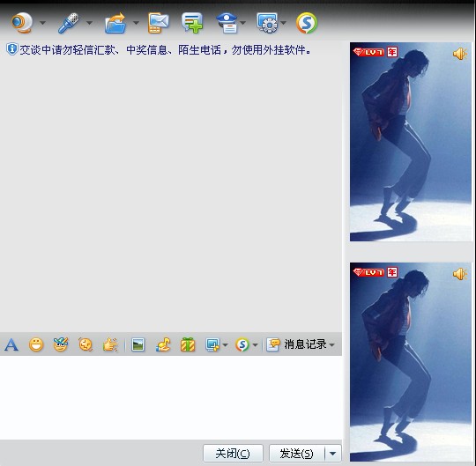Capture a screenshot with the monitor icon
The width and height of the screenshot is (476, 466).
[x=212, y=344]
